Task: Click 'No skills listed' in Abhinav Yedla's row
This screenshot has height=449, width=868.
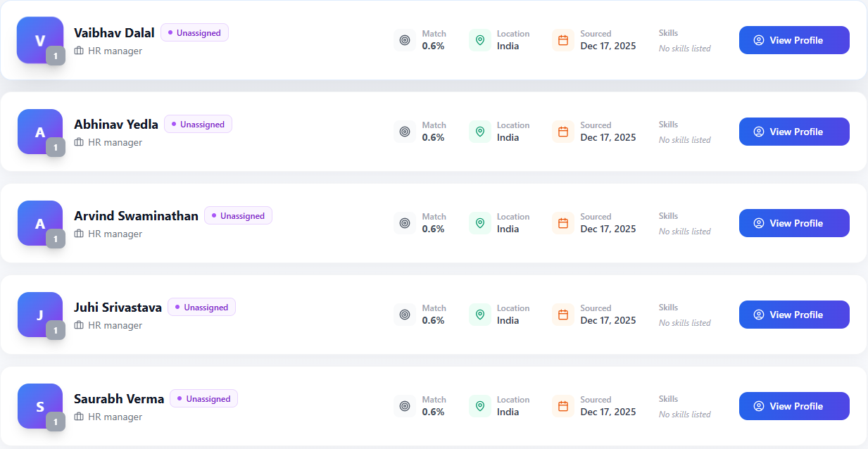Action: 685,140
